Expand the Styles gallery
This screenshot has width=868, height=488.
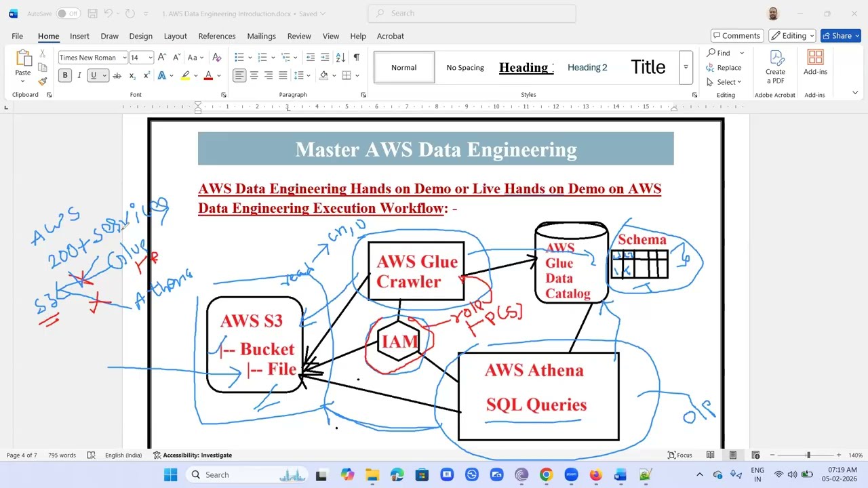click(686, 67)
